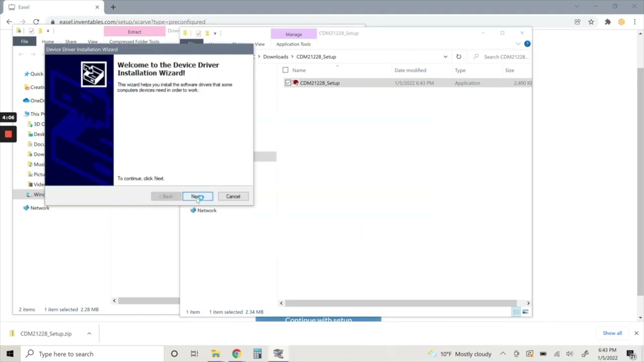Screen dimensions: 644x362
Task: Uncheck the CDM21228_Setup file checkbox
Action: click(288, 83)
